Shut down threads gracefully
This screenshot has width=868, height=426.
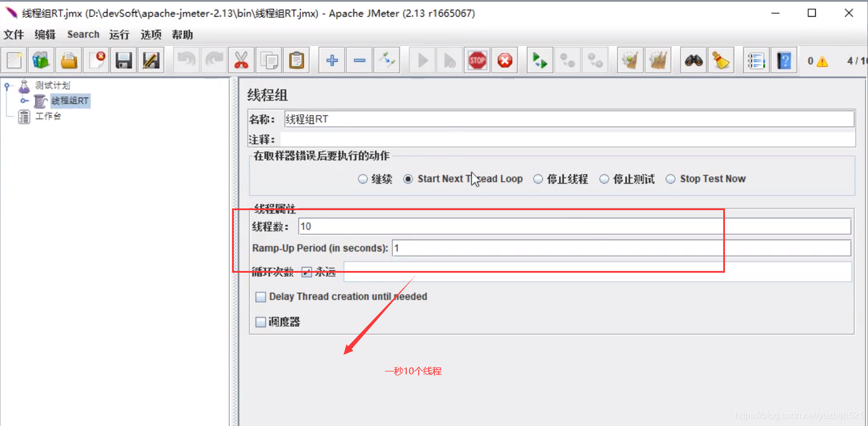(x=505, y=60)
